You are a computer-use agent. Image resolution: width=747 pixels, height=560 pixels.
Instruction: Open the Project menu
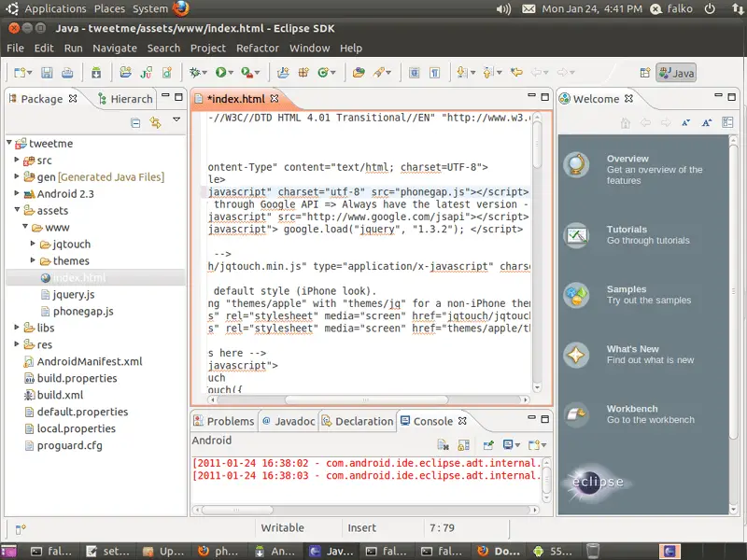(x=207, y=49)
